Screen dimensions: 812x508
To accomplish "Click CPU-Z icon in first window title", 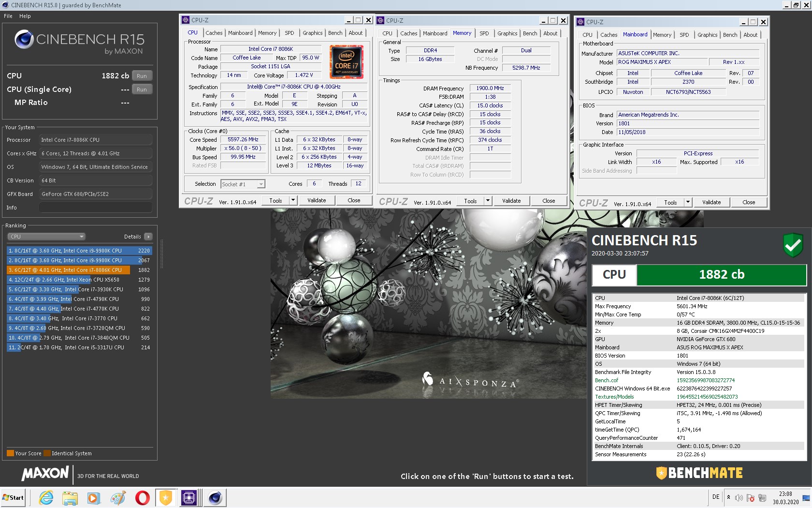I will tap(186, 20).
